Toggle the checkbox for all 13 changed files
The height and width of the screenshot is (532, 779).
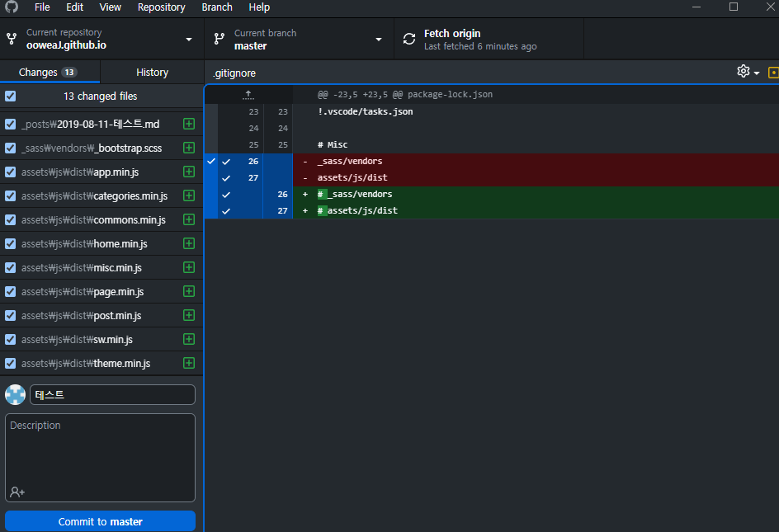coord(11,97)
